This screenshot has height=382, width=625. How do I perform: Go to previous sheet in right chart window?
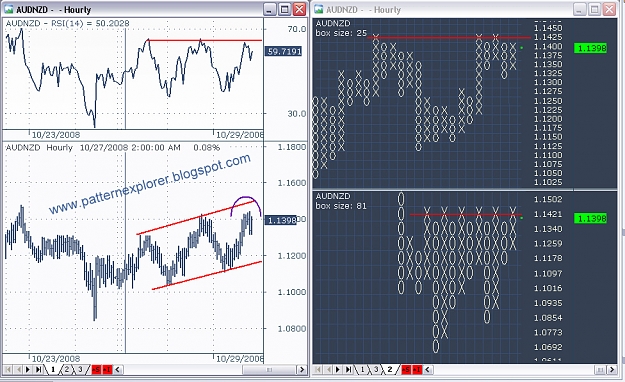(x=328, y=370)
